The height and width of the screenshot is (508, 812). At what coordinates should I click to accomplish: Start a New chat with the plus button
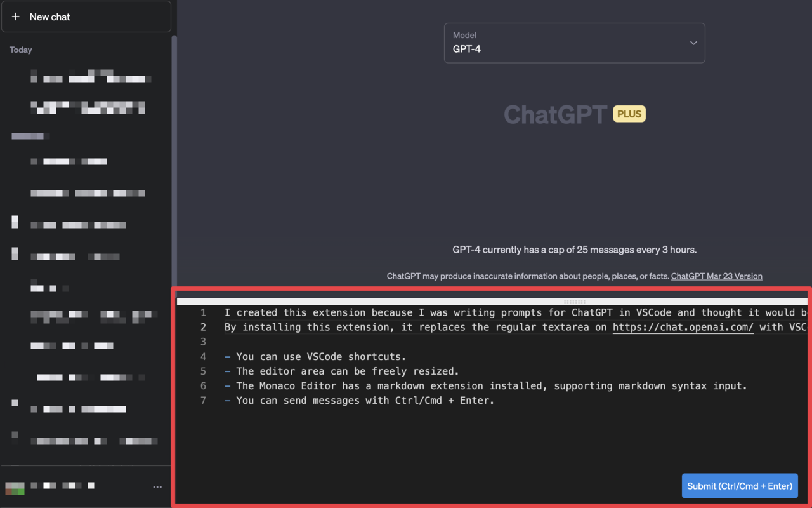click(86, 17)
